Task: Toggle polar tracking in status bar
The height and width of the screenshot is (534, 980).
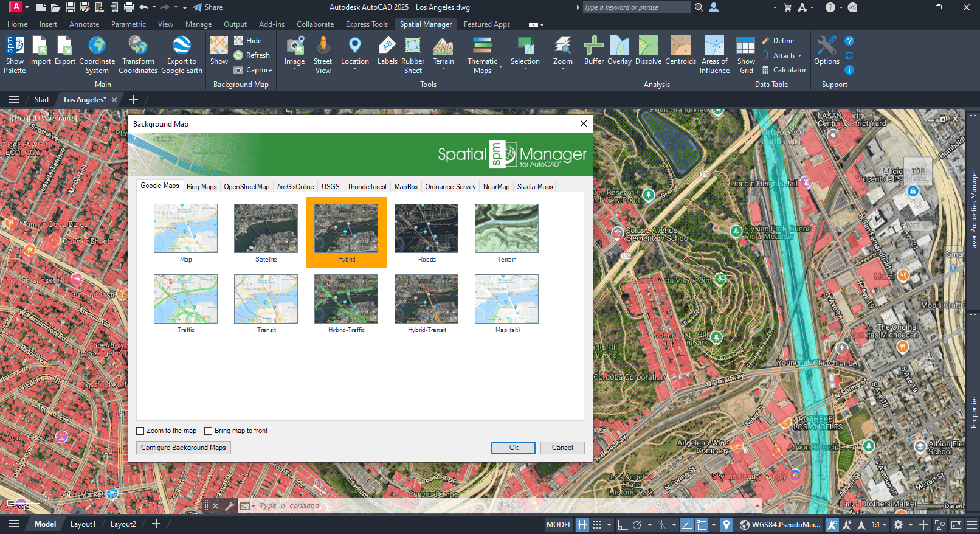Action: point(637,524)
